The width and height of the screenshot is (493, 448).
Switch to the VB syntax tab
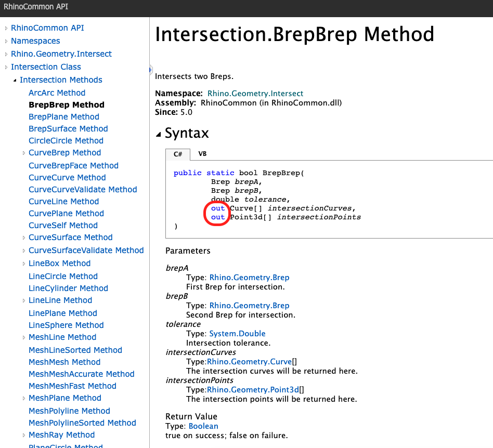202,154
